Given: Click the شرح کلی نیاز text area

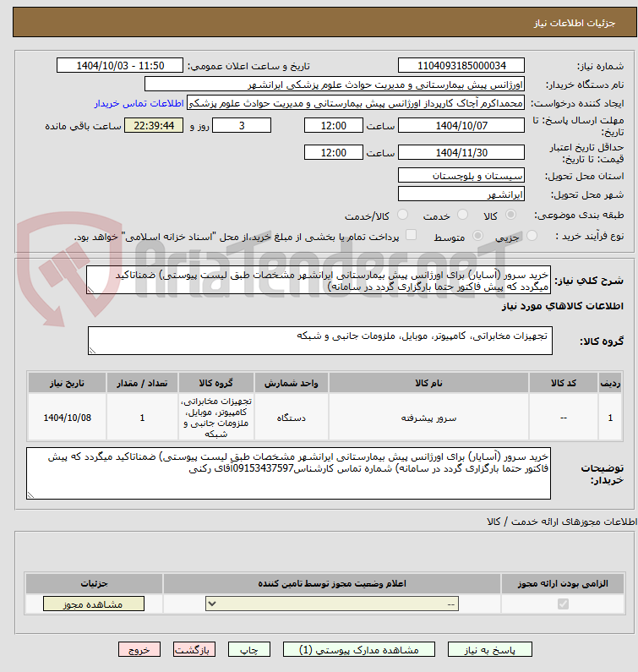Looking at the screenshot, I should (x=319, y=280).
